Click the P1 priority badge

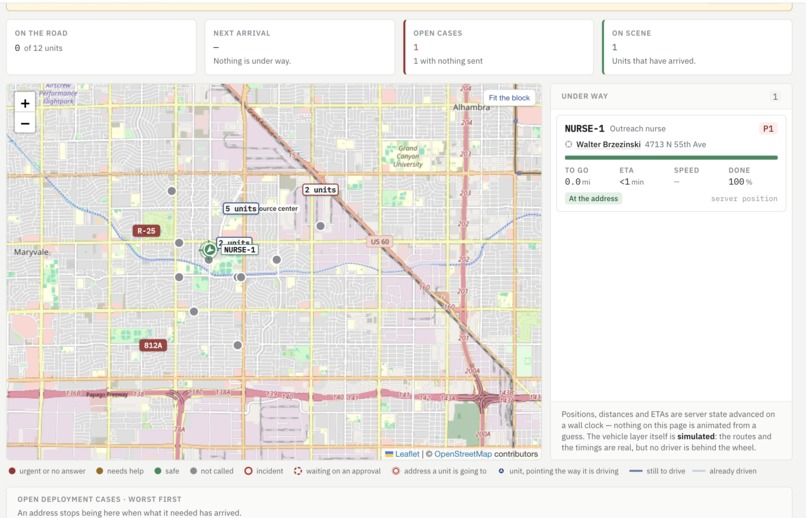[768, 129]
